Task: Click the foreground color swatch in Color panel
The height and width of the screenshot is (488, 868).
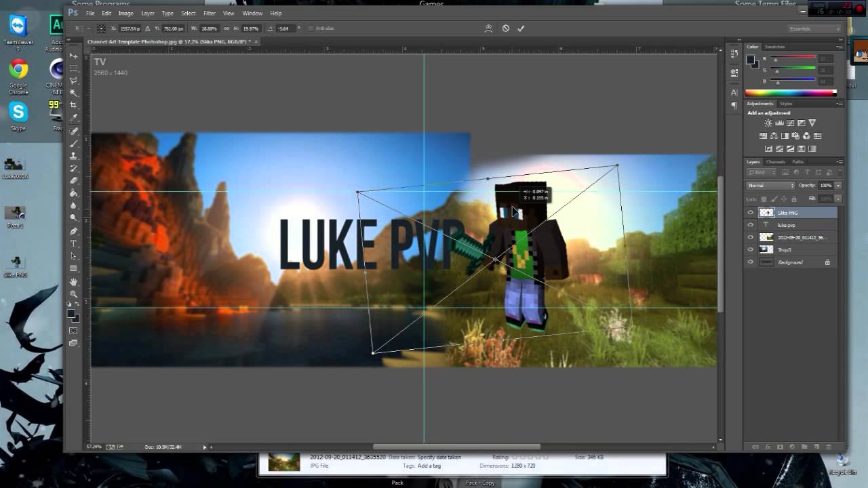Action: (751, 60)
